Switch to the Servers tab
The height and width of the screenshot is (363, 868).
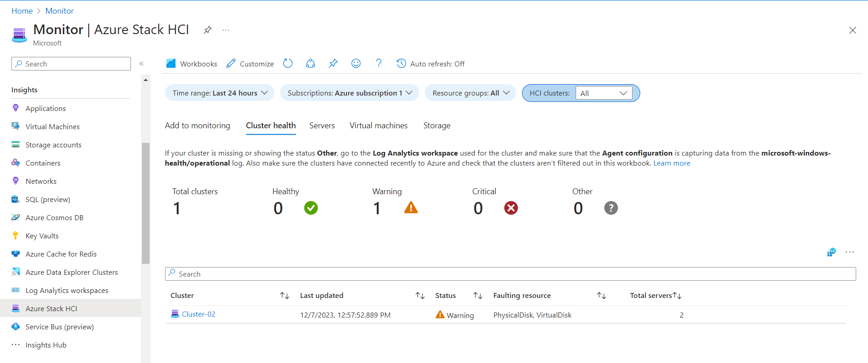322,126
